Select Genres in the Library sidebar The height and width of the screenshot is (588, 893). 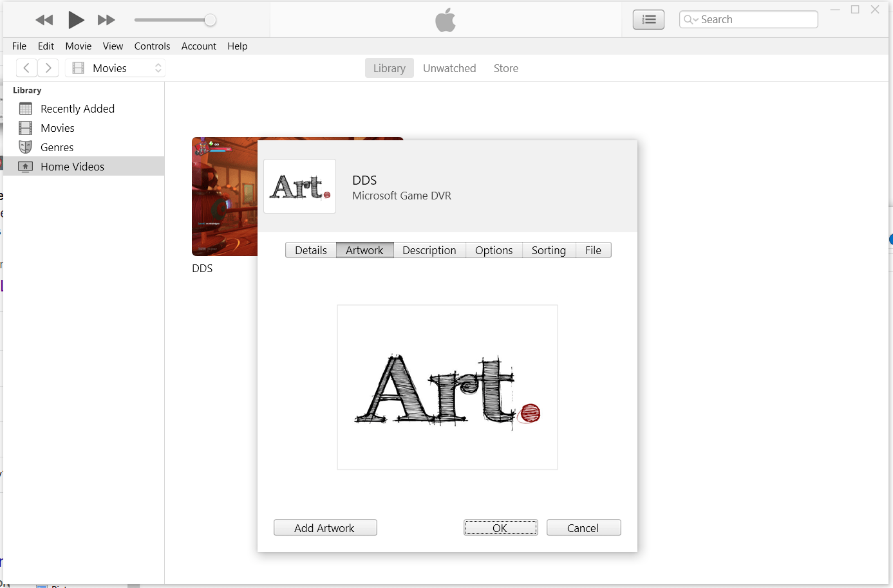[x=57, y=147]
